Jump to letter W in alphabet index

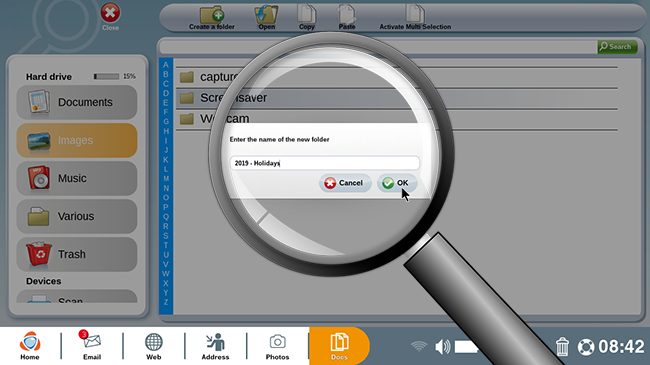166,274
